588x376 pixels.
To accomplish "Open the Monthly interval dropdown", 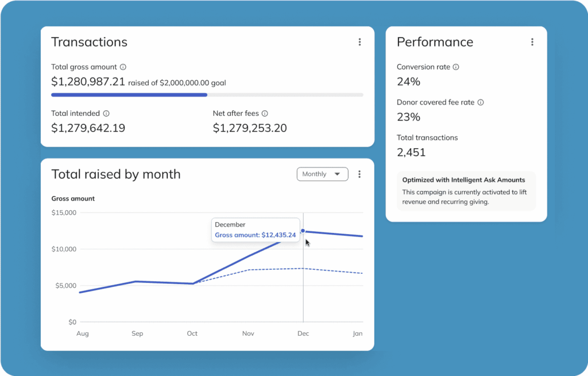I will (x=323, y=174).
